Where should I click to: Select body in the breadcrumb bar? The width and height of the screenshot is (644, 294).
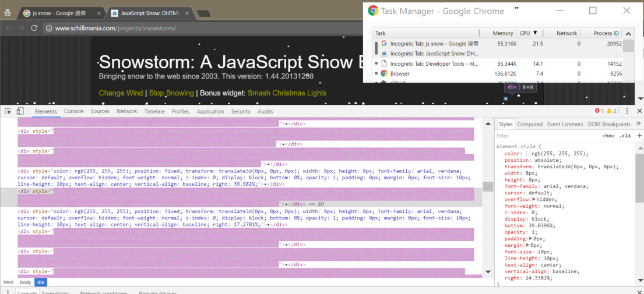(x=26, y=282)
